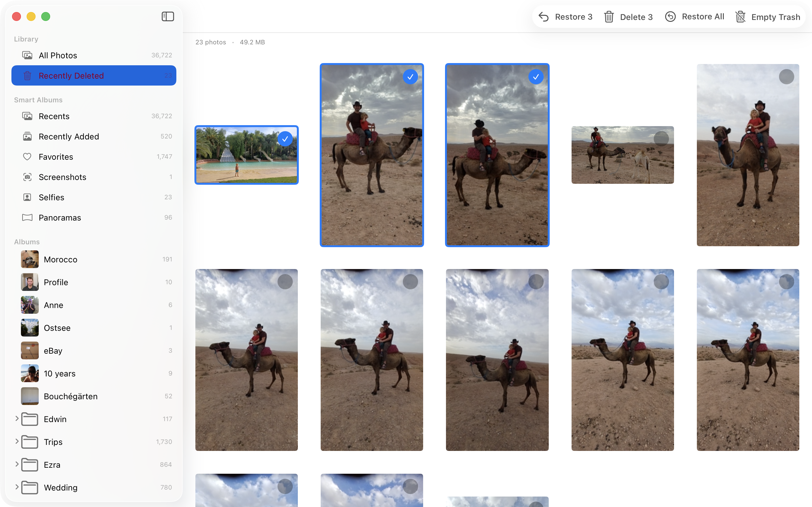Open the Recently Added smart album icon
812x507 pixels.
28,137
